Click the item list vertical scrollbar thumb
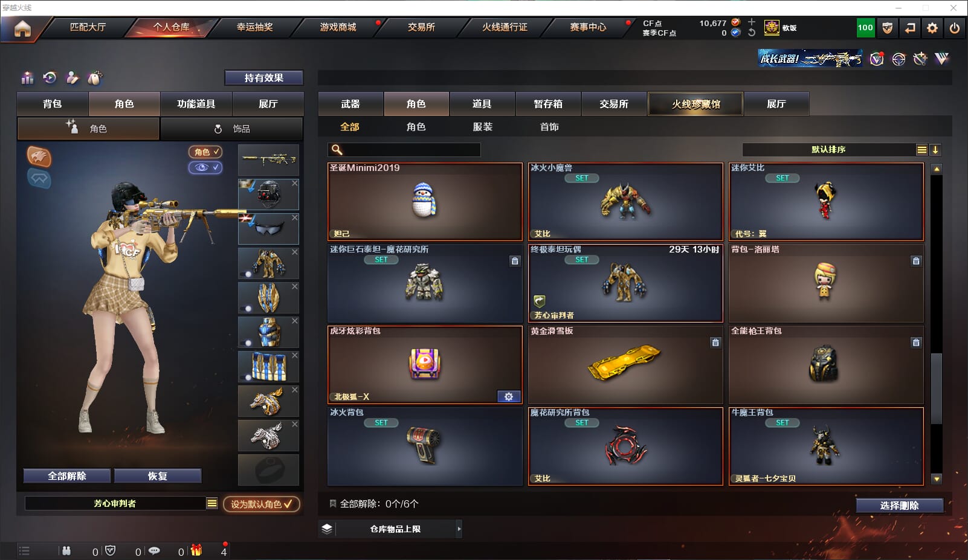This screenshot has width=968, height=560. coord(937,388)
